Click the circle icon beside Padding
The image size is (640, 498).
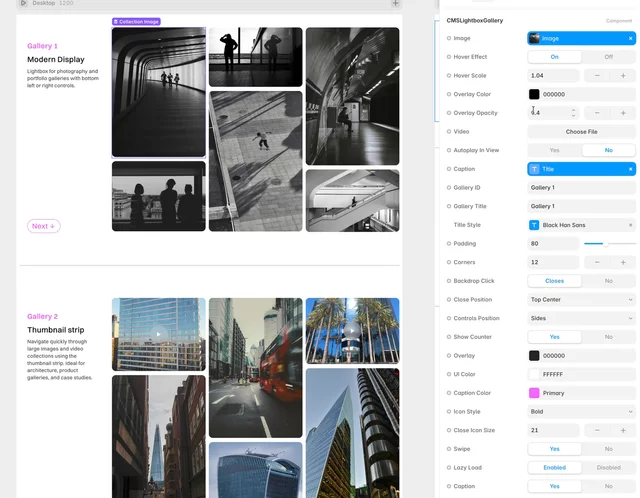pyautogui.click(x=449, y=244)
